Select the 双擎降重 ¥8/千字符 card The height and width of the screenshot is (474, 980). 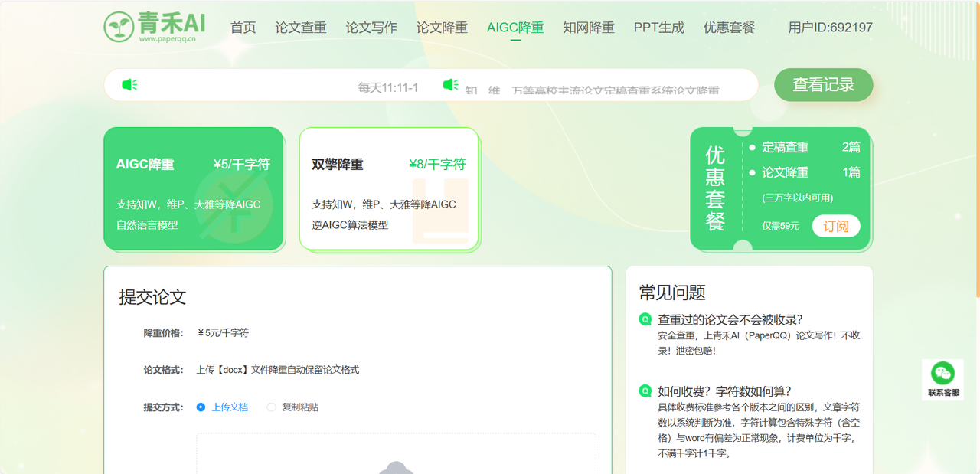(x=389, y=188)
